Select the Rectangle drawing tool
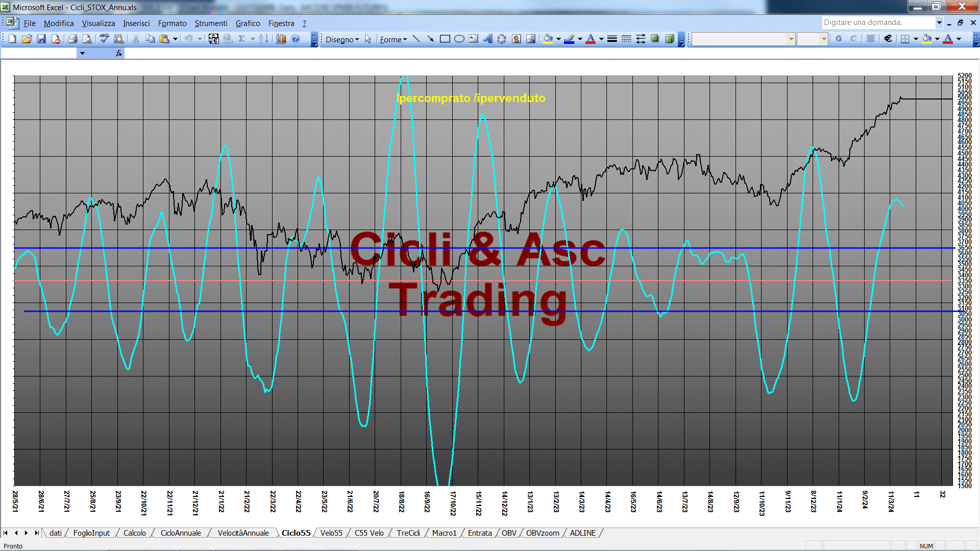The width and height of the screenshot is (980, 551). [x=445, y=39]
